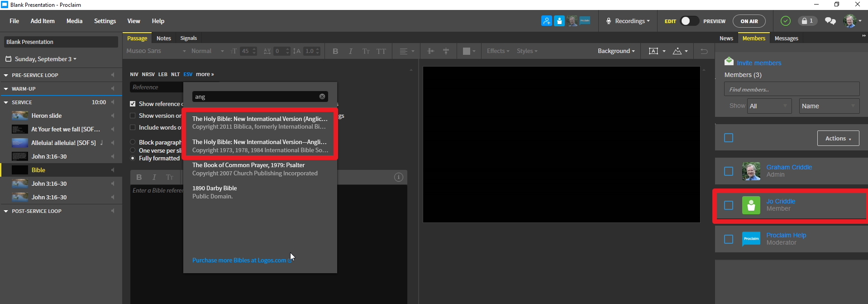Tick the Jo Criddle member checkbox

729,205
